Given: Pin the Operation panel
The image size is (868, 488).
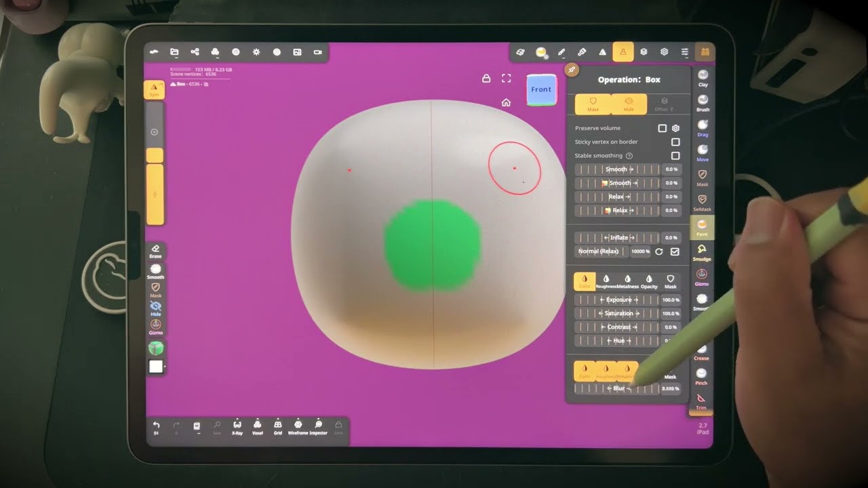Looking at the screenshot, I should pyautogui.click(x=572, y=69).
